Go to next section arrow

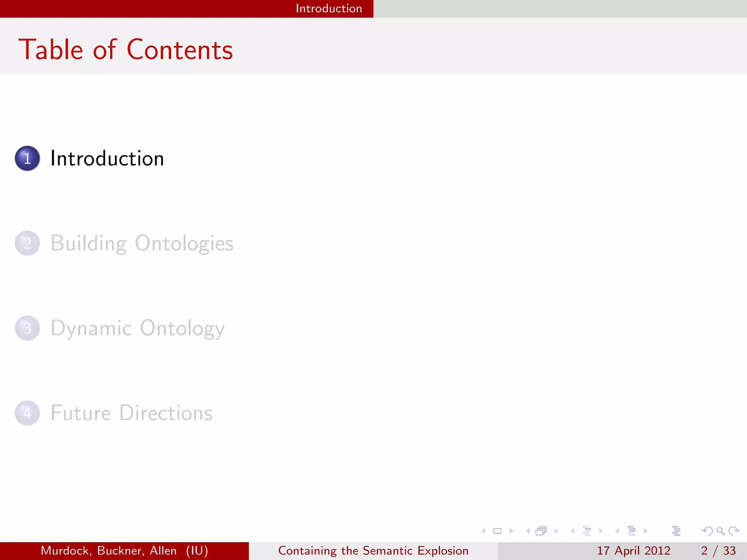coord(645,531)
